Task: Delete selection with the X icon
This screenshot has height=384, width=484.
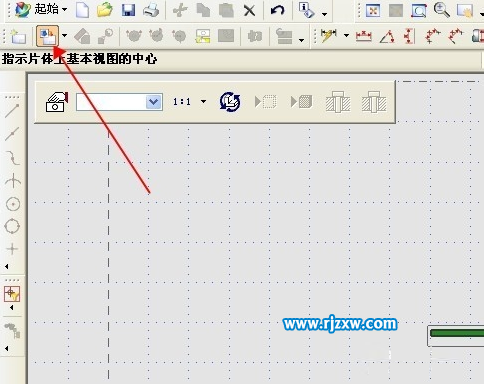Action: (x=249, y=11)
